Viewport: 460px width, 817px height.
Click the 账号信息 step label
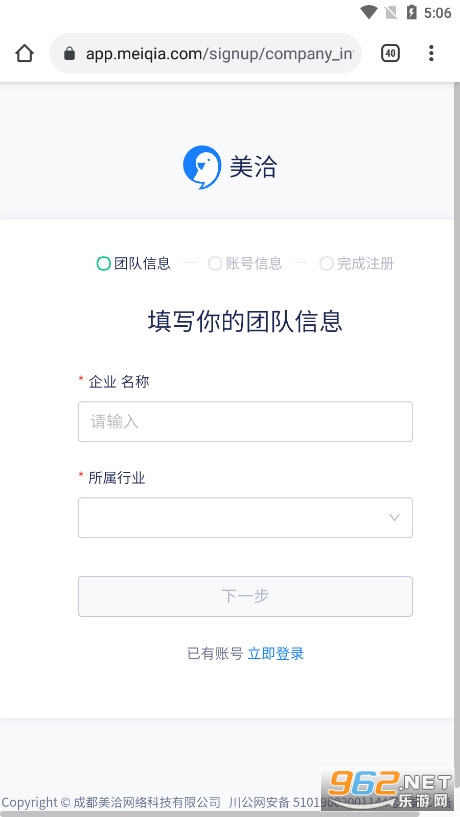pos(254,264)
